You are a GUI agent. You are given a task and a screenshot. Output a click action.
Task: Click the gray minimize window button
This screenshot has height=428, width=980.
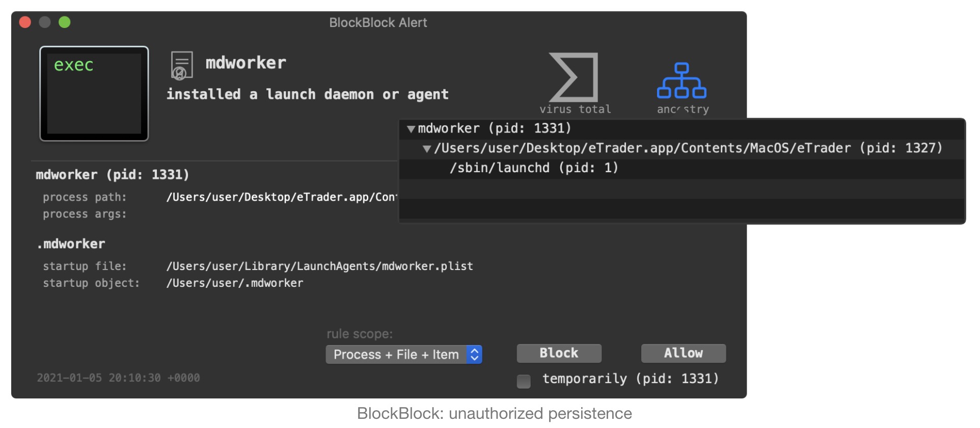click(45, 22)
